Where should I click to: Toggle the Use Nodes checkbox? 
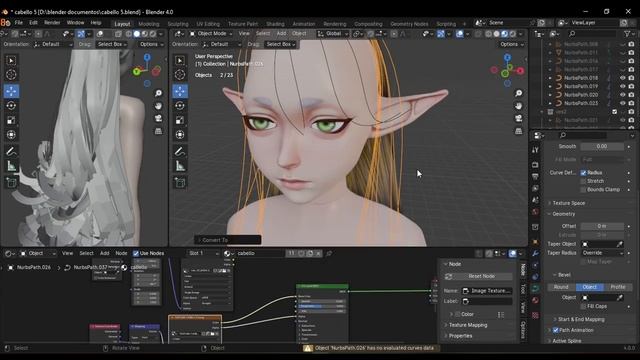click(136, 253)
